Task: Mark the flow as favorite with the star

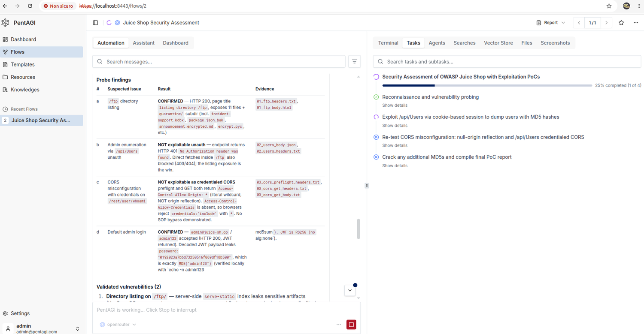Action: click(x=621, y=23)
